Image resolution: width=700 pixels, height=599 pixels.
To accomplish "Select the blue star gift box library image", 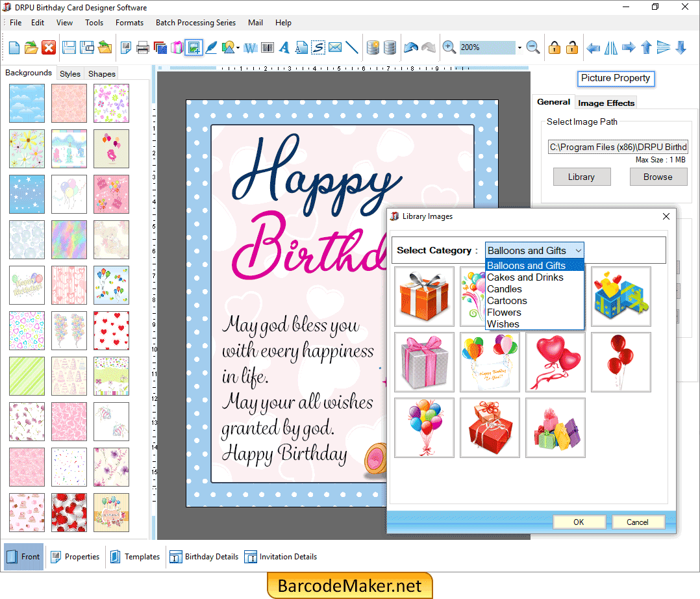I will [x=621, y=297].
